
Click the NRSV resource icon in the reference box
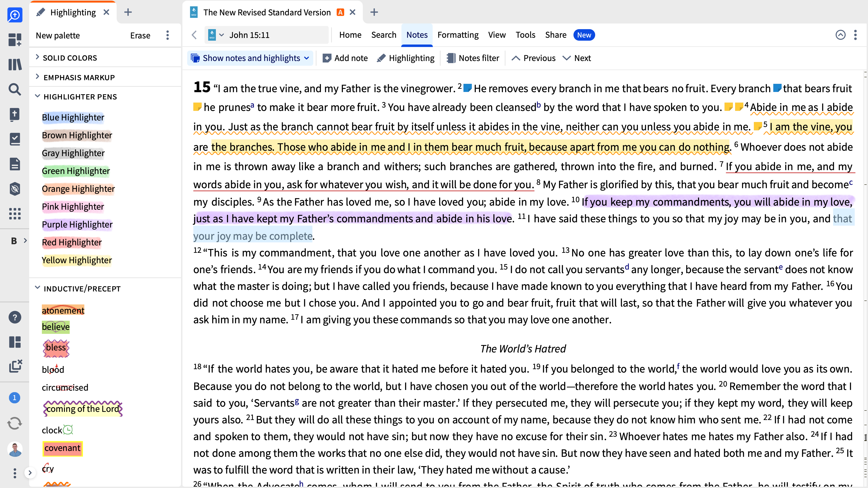(212, 35)
